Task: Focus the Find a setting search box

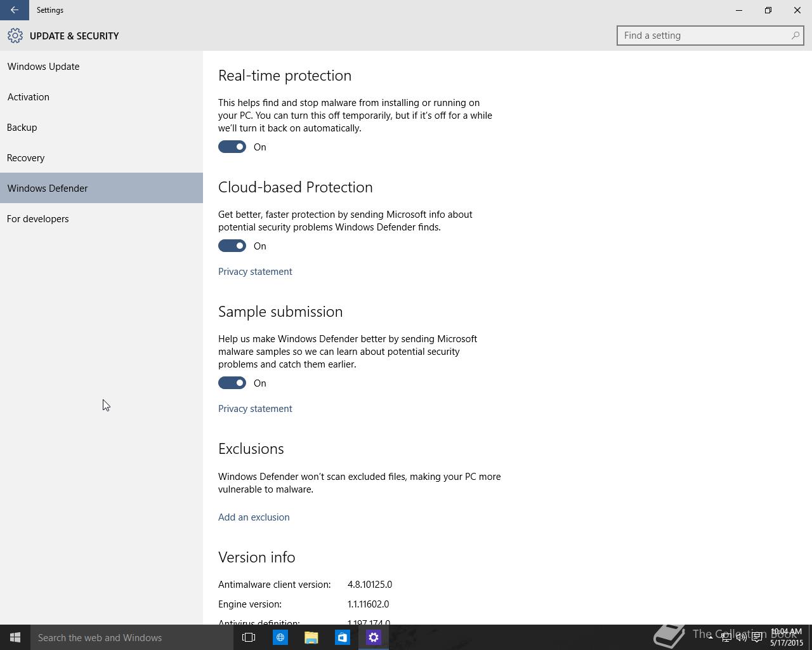Action: click(x=710, y=36)
